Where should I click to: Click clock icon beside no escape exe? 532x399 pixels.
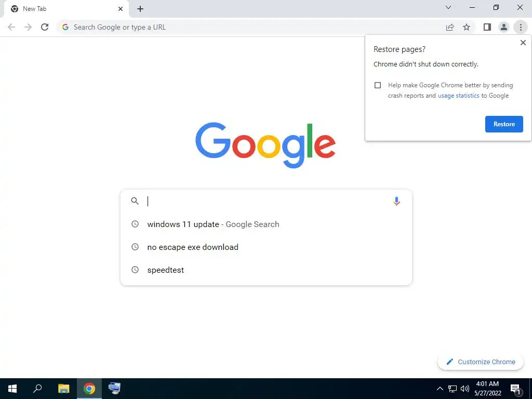(x=135, y=247)
